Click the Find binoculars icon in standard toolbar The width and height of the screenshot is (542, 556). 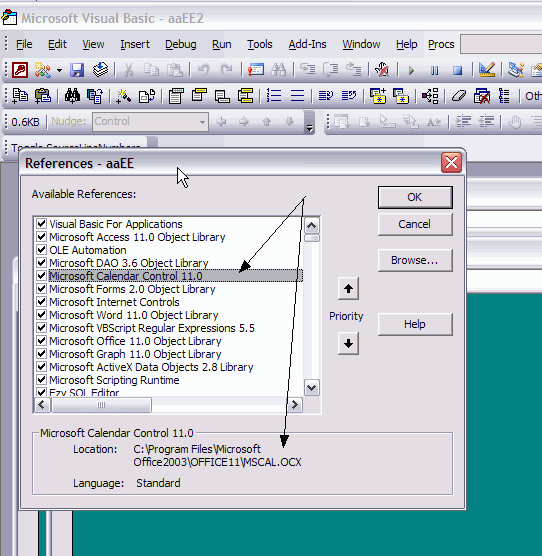279,70
